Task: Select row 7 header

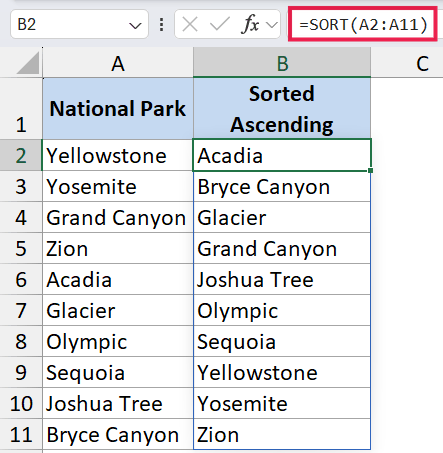Action: (x=21, y=310)
